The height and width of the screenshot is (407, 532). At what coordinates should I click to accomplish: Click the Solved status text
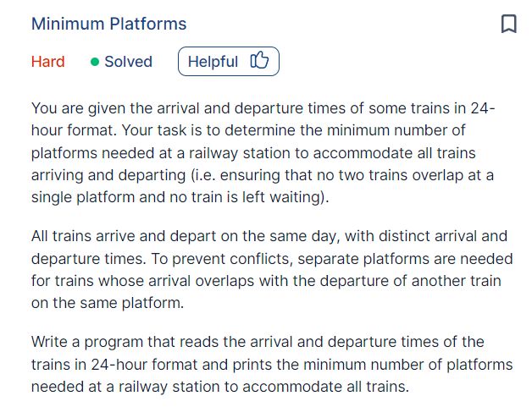tap(128, 62)
